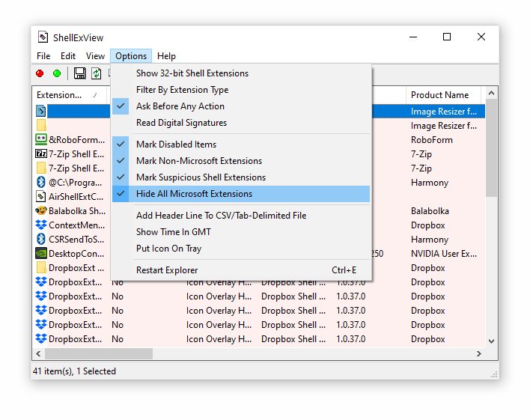Open the Edit menu
The image size is (530, 420).
tap(68, 56)
